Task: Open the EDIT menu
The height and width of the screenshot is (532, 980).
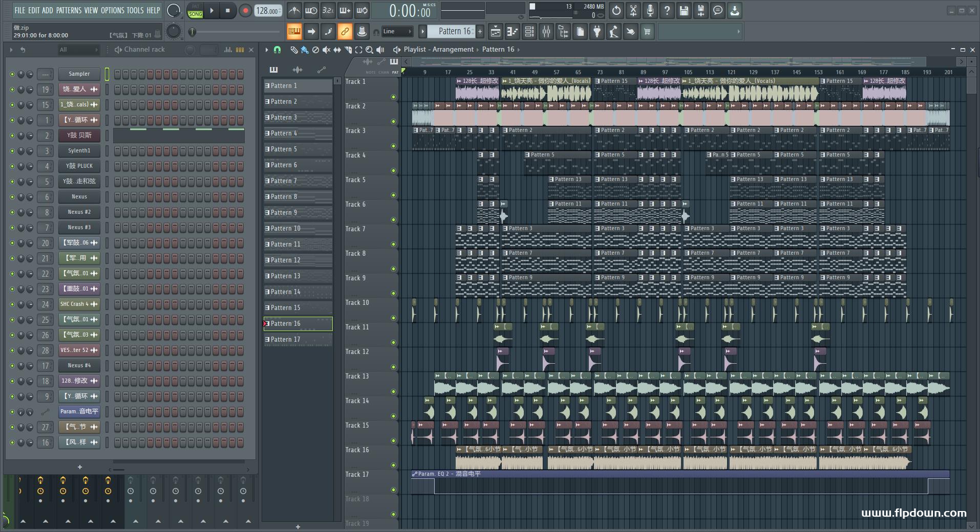Action: point(34,10)
